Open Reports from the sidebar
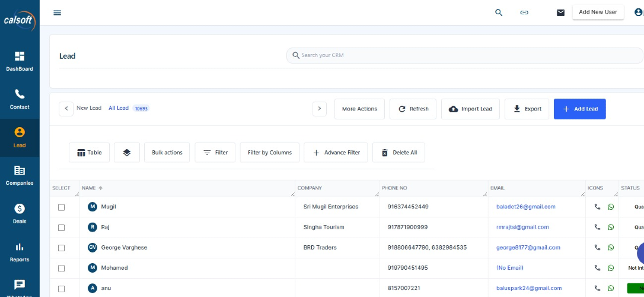644x297 pixels. 20,252
